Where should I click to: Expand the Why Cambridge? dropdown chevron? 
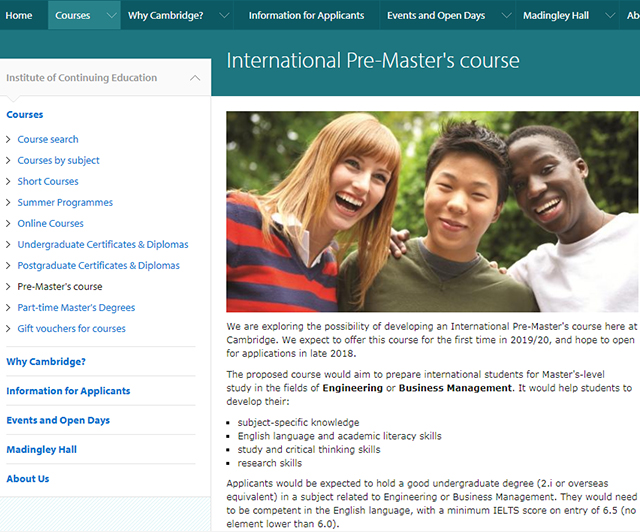(224, 16)
